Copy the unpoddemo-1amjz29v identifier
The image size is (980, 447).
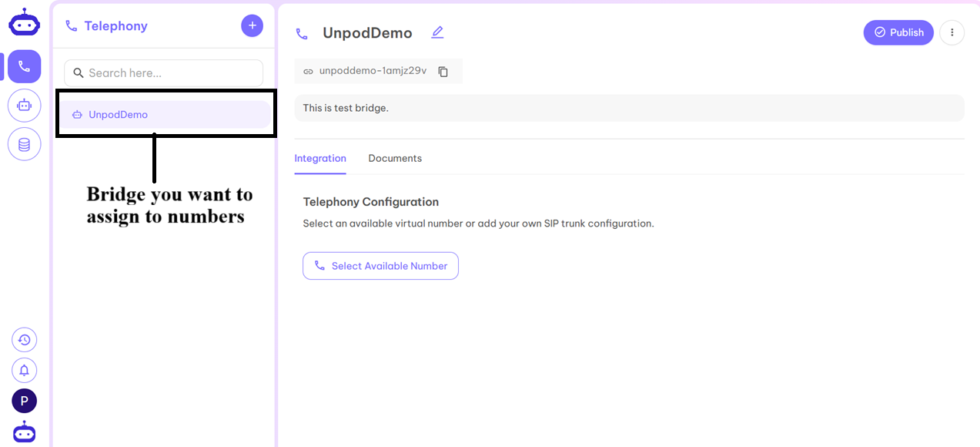(443, 71)
